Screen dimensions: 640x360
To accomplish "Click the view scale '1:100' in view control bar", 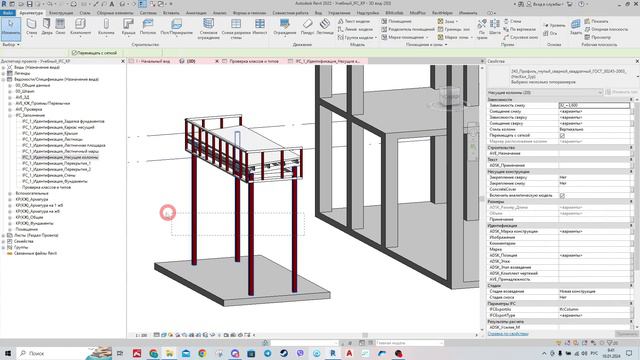I will [141, 335].
